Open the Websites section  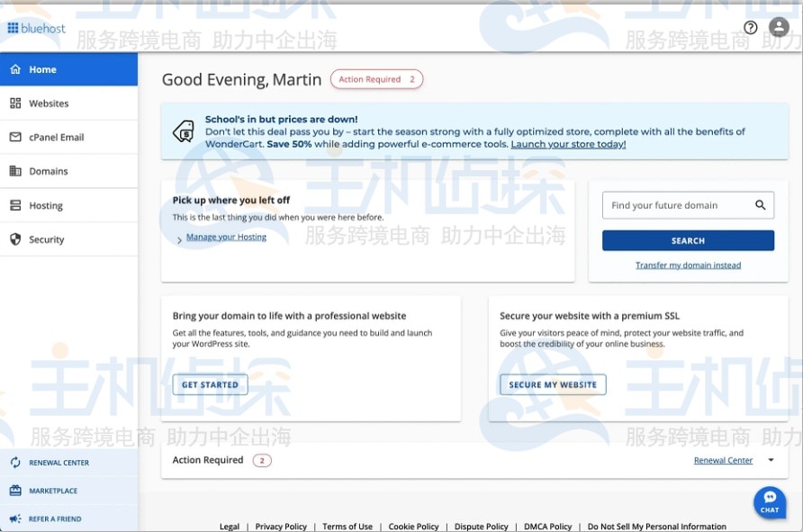click(x=68, y=103)
